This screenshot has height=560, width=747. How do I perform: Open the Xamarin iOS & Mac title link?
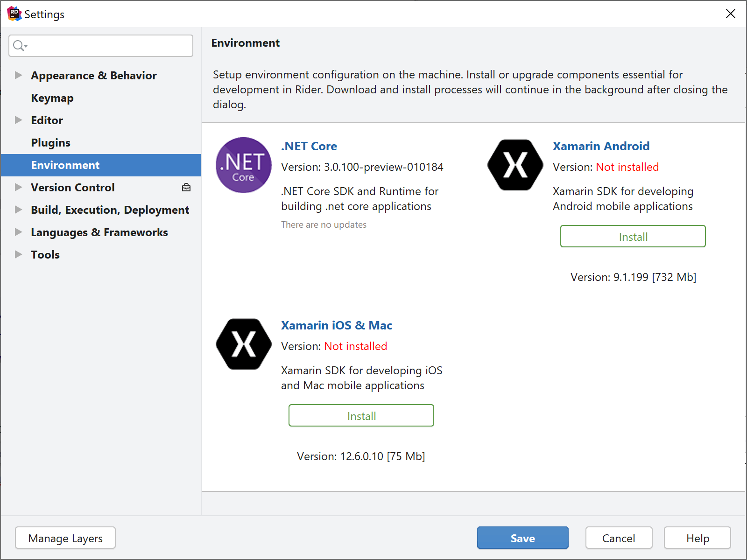coord(337,325)
